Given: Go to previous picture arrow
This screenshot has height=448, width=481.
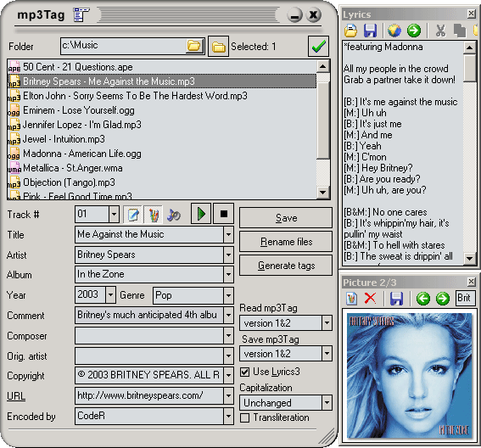Looking at the screenshot, I should [x=423, y=299].
